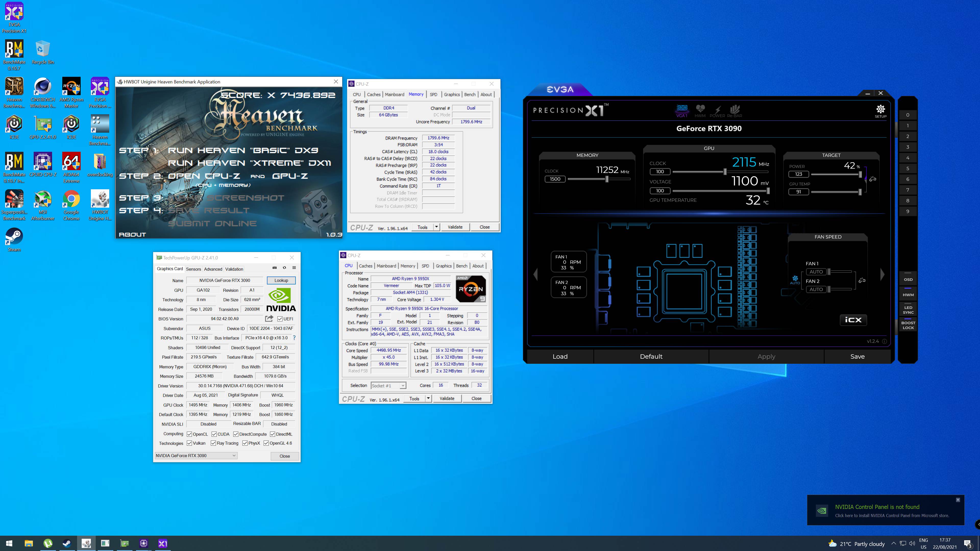
Task: Open the Tools dropdown arrow in the CPU-Z CPU window
Action: 428,398
